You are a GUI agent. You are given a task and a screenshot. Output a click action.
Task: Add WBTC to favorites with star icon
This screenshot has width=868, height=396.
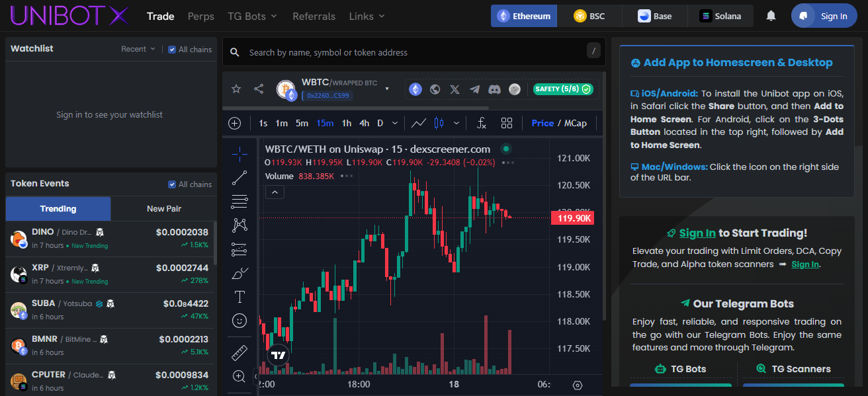pyautogui.click(x=236, y=89)
